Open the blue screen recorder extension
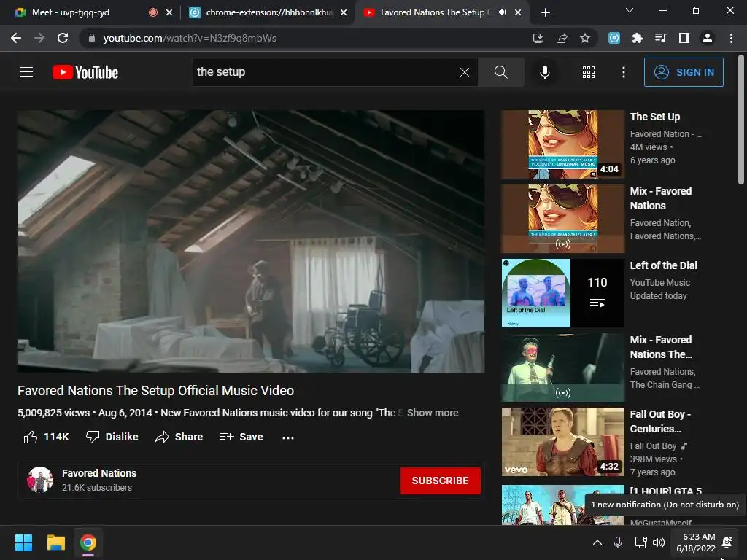The width and height of the screenshot is (747, 560). (x=614, y=38)
